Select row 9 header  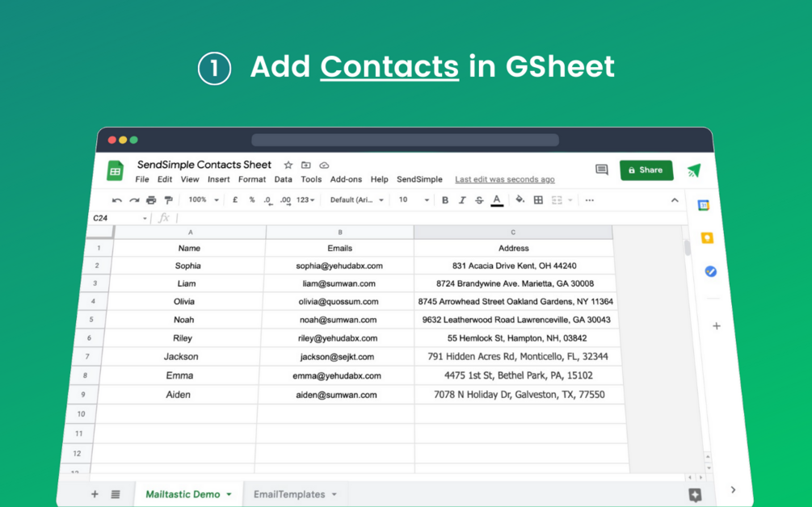click(x=83, y=394)
